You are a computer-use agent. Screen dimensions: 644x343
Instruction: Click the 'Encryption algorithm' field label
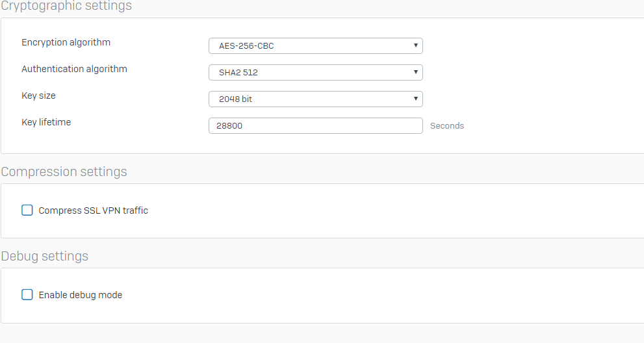[66, 42]
